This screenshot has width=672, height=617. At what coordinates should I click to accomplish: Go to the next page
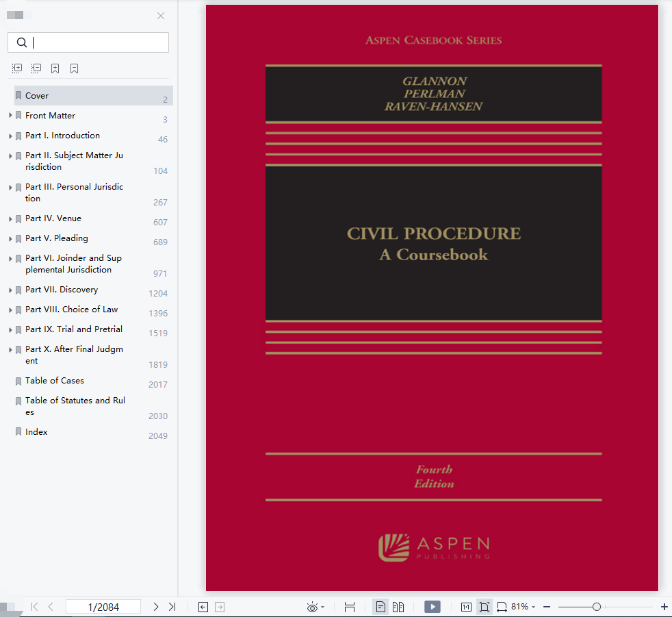[x=156, y=607]
